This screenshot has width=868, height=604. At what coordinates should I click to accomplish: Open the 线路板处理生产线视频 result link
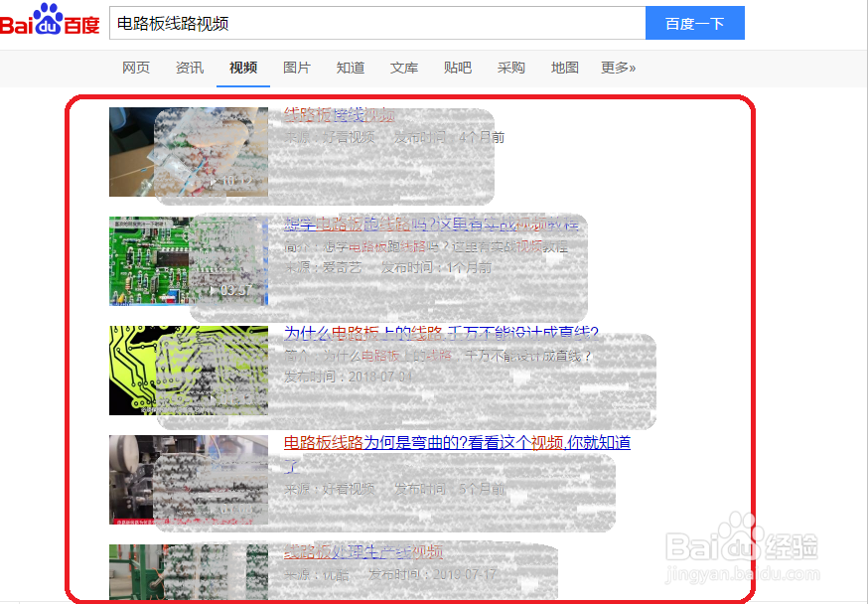(x=363, y=552)
